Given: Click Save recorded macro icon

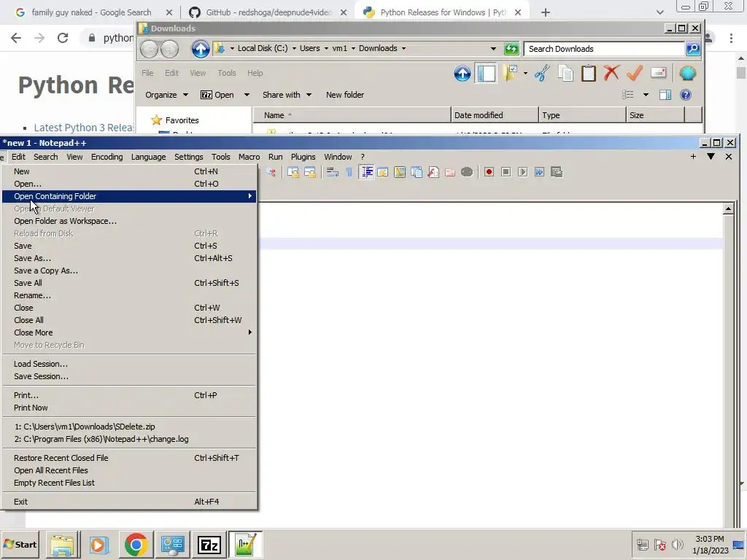Looking at the screenshot, I should [557, 172].
